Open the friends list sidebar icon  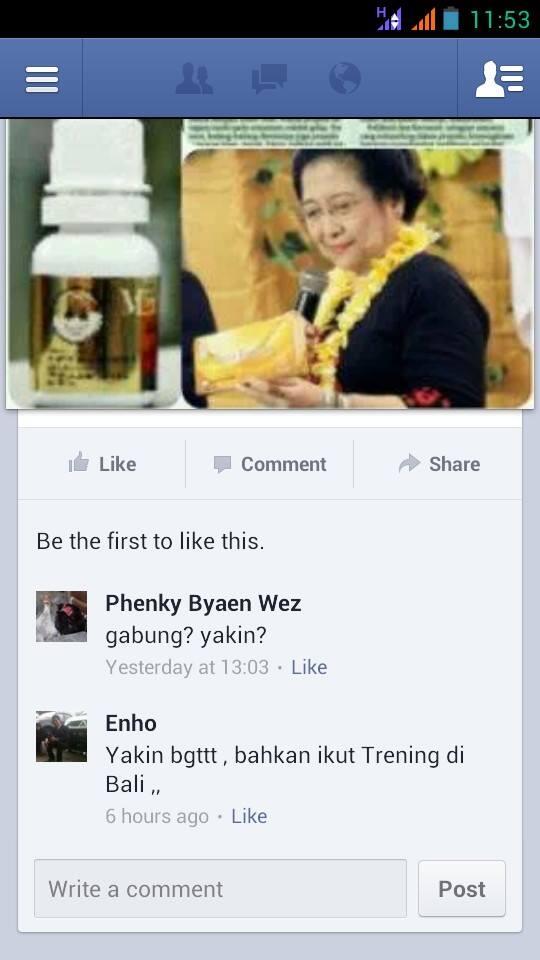click(x=499, y=79)
